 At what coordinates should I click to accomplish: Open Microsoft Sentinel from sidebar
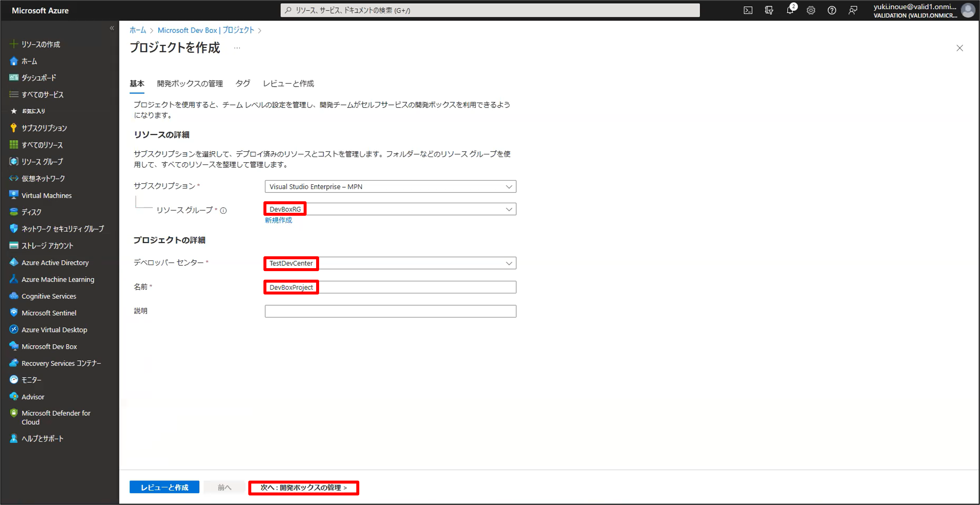pyautogui.click(x=49, y=313)
